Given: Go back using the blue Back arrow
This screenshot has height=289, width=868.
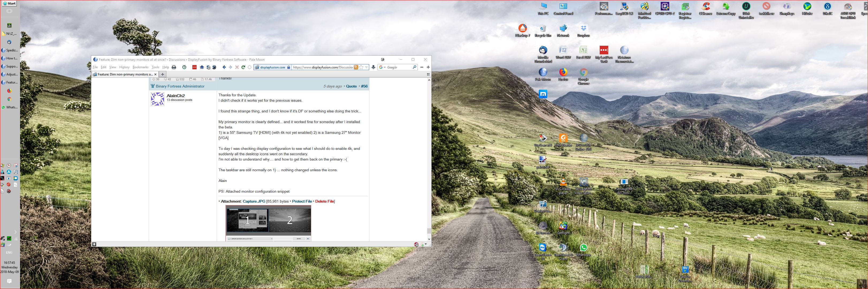Looking at the screenshot, I should click(224, 67).
